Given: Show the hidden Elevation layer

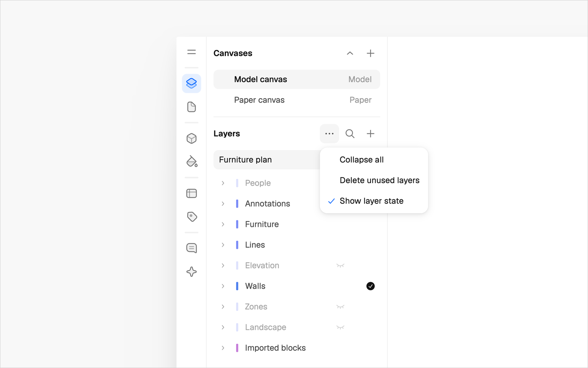Looking at the screenshot, I should [340, 266].
